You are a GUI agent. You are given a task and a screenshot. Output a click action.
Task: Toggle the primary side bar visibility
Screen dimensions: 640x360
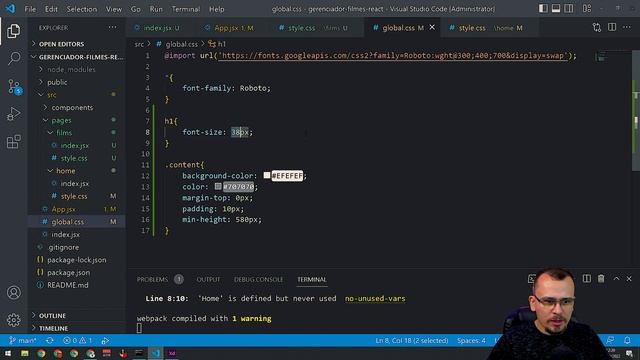click(x=543, y=9)
